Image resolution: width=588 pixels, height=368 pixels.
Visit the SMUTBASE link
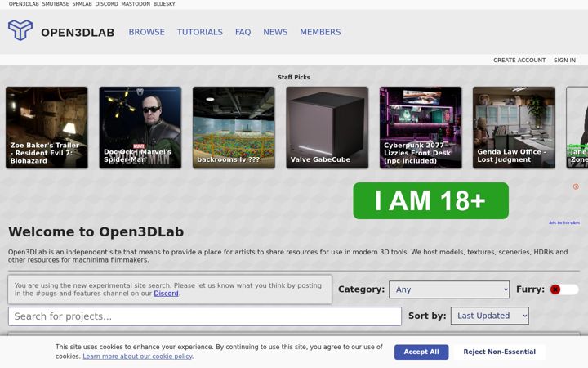pyautogui.click(x=56, y=4)
